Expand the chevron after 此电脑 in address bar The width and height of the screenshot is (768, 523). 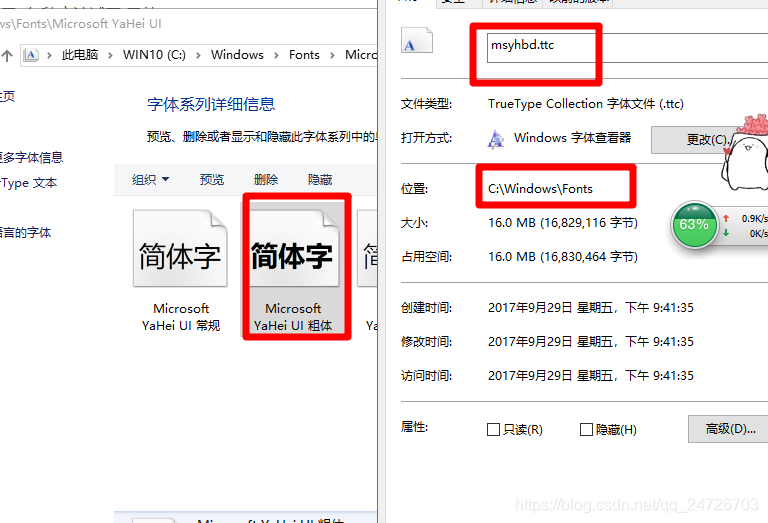pyautogui.click(x=110, y=55)
